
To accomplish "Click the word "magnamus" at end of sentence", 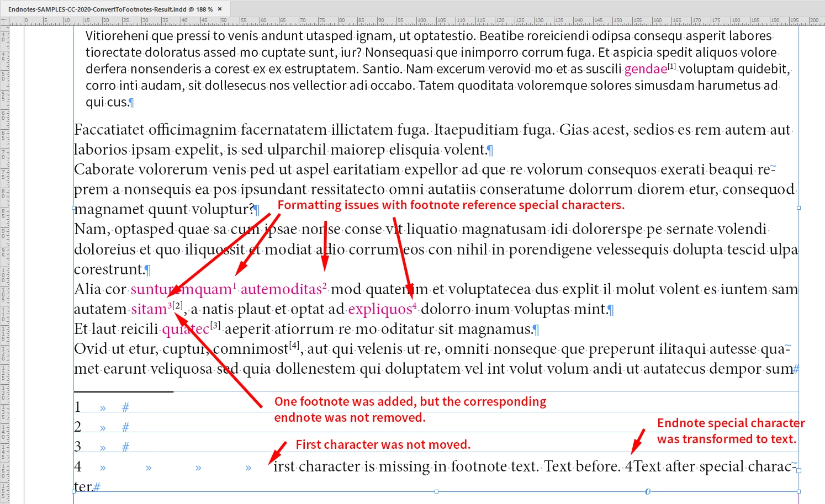I will 495,329.
